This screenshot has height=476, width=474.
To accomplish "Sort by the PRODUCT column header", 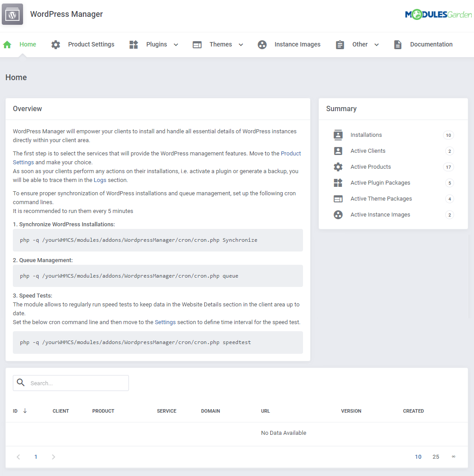I will [x=103, y=411].
